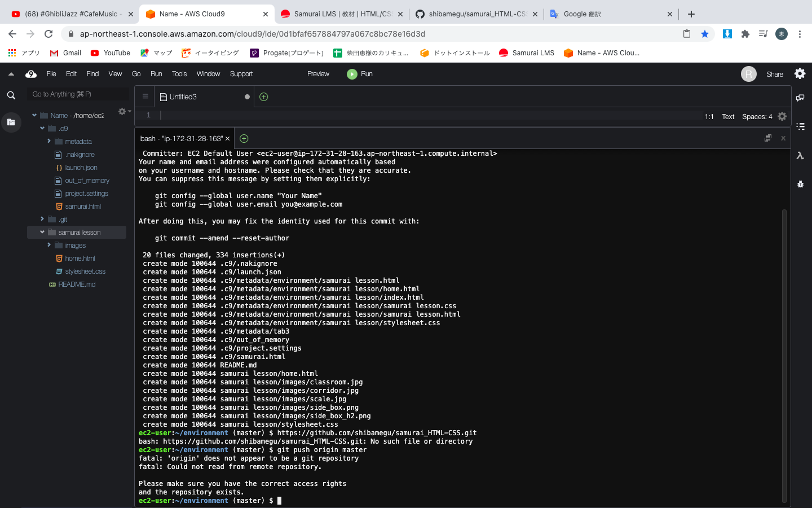The image size is (812, 508).
Task: Click the file tree settings gear icon
Action: [121, 112]
